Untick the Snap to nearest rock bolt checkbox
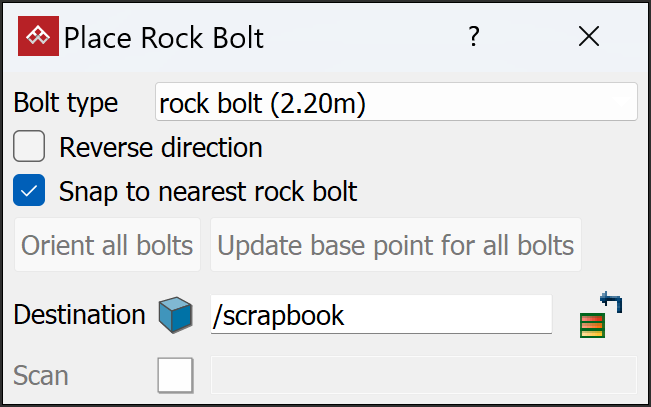 click(x=29, y=190)
